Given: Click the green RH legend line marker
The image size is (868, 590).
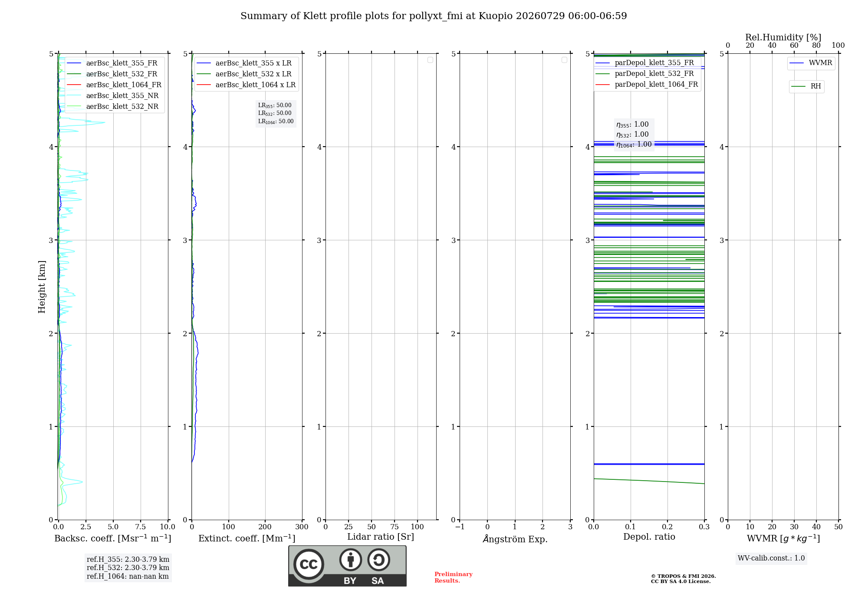Looking at the screenshot, I should coord(799,86).
